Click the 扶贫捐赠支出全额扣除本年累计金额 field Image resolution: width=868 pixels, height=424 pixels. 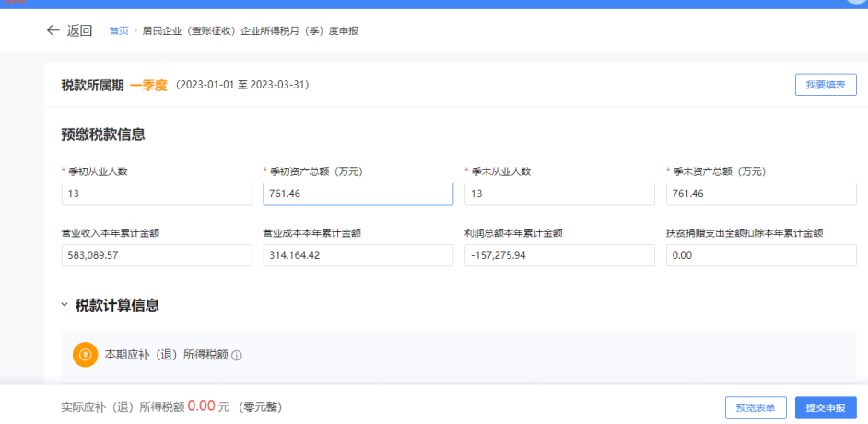(x=761, y=255)
